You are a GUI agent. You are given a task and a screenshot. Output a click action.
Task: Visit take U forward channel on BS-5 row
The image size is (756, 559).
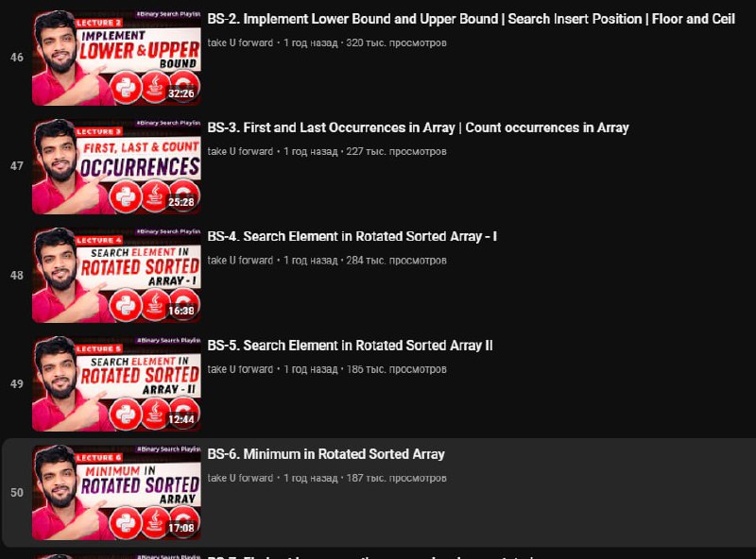pos(240,369)
